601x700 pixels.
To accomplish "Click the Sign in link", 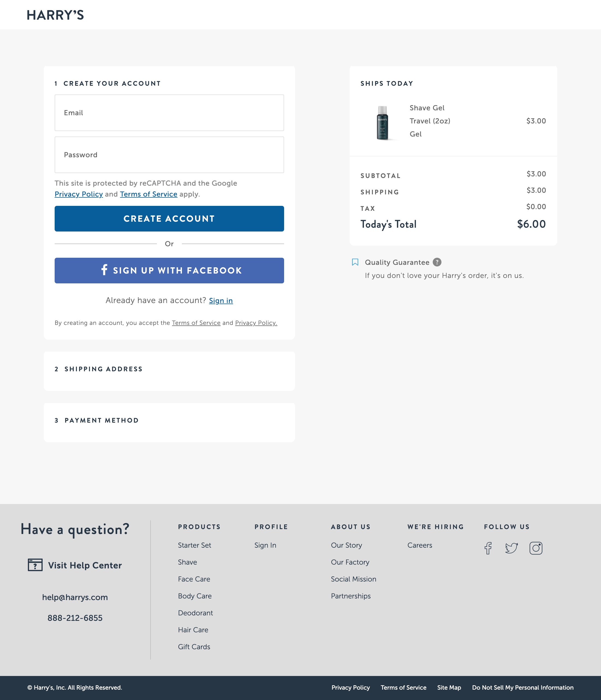I will click(220, 300).
